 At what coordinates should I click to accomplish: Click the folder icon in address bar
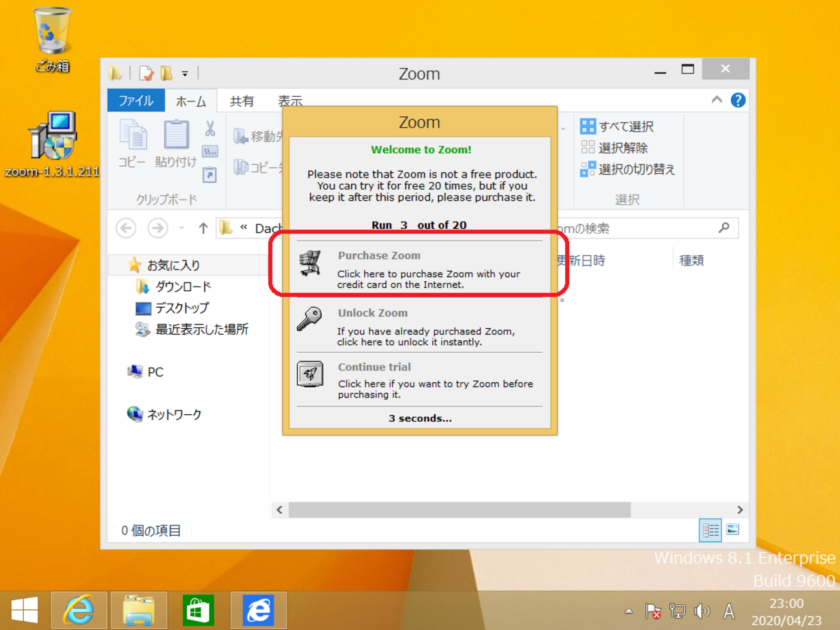click(x=226, y=227)
